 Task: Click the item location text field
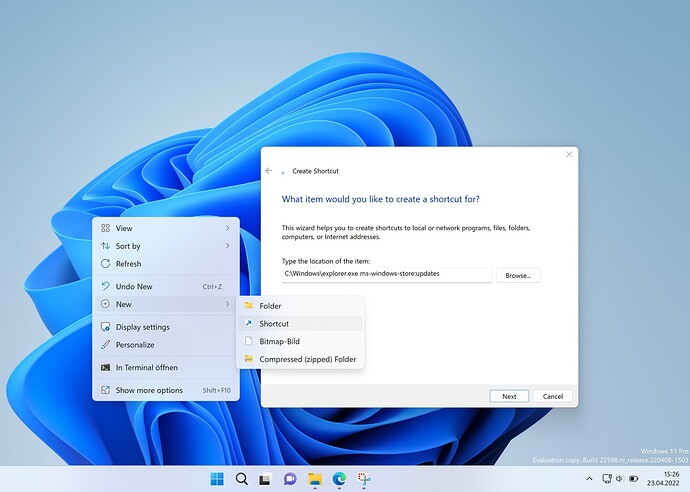tap(386, 274)
